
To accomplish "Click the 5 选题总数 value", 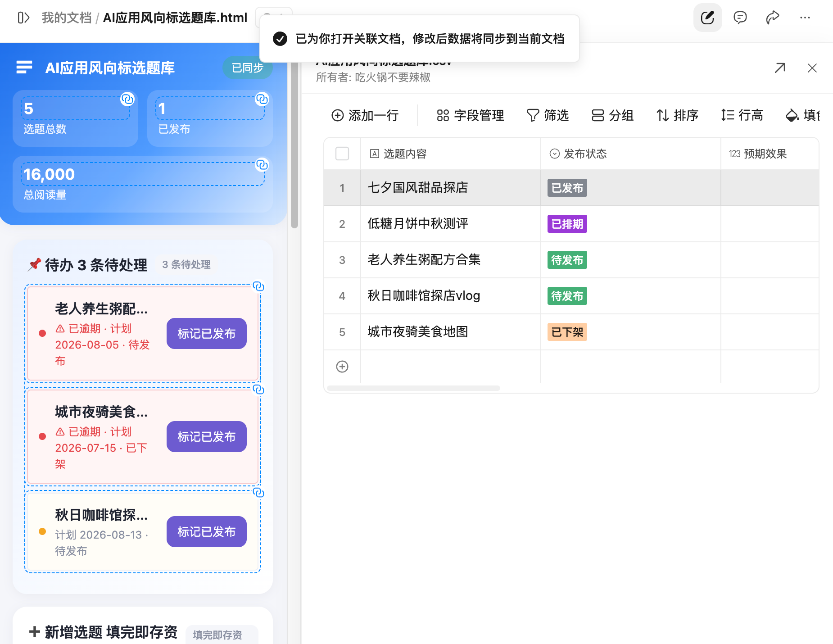I will coord(28,109).
